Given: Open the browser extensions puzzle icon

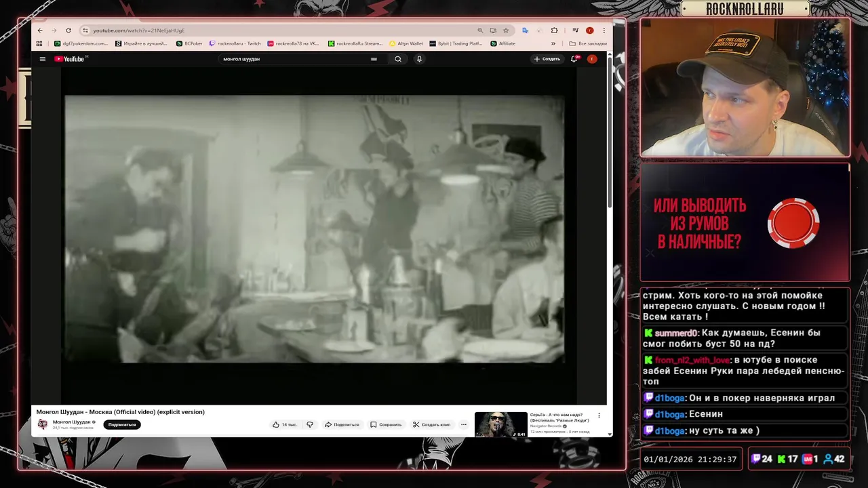Looking at the screenshot, I should [554, 30].
